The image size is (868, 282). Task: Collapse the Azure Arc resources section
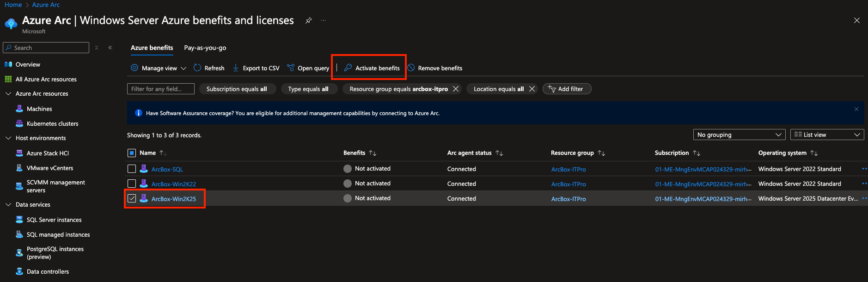pyautogui.click(x=8, y=93)
